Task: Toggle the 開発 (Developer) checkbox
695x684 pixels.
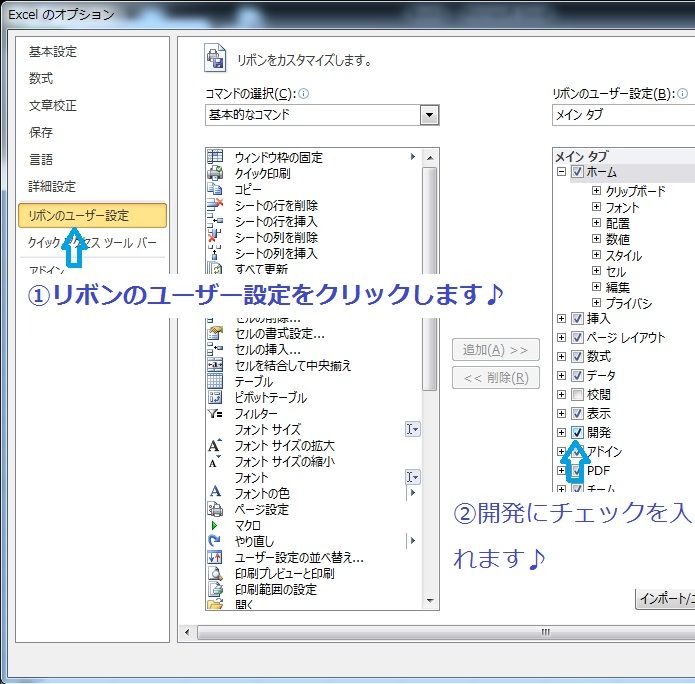Action: 577,432
